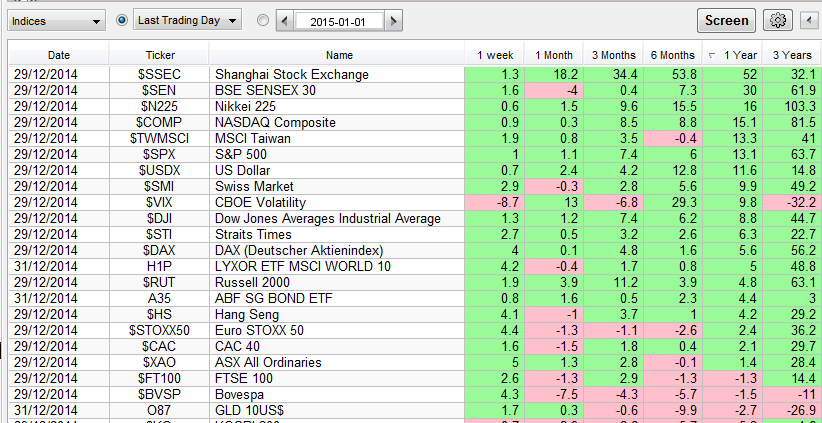The height and width of the screenshot is (423, 822).
Task: Click the collapse panel arrow beside the gear
Action: tap(810, 20)
